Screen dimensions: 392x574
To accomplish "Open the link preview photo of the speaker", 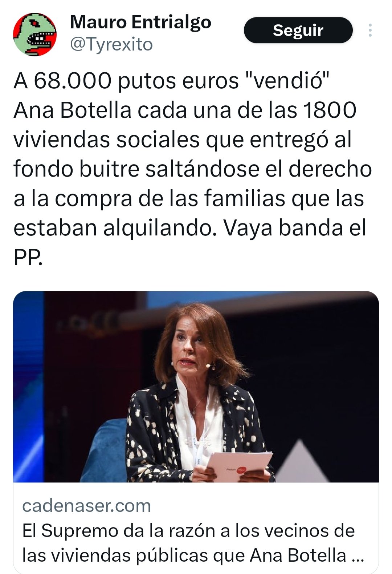I will point(196,387).
